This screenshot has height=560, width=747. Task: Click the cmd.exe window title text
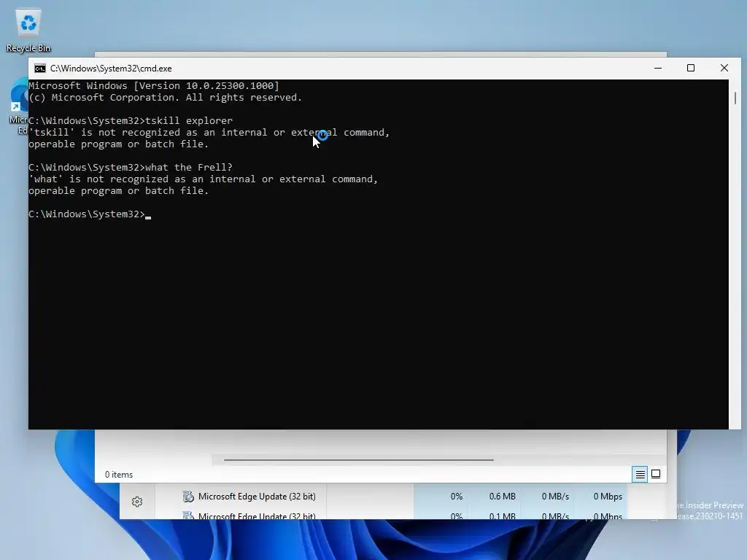pos(111,69)
